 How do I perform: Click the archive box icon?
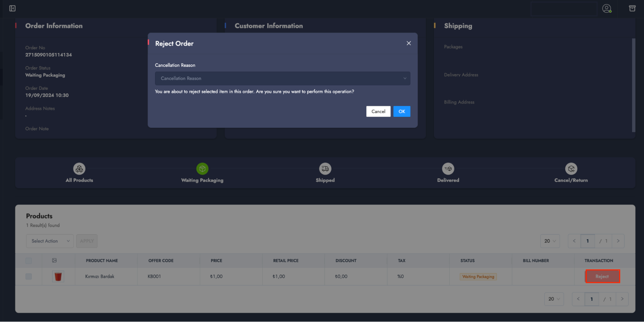632,8
